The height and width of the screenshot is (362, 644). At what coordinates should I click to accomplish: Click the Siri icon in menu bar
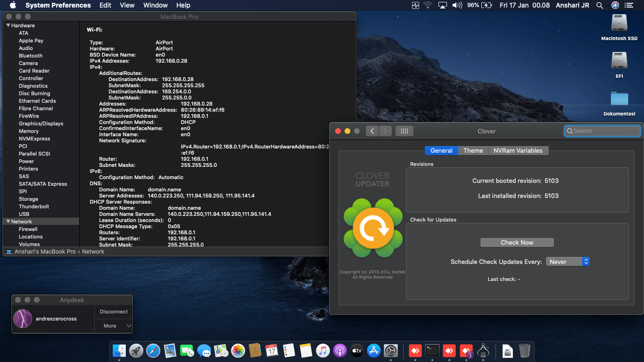(615, 5)
